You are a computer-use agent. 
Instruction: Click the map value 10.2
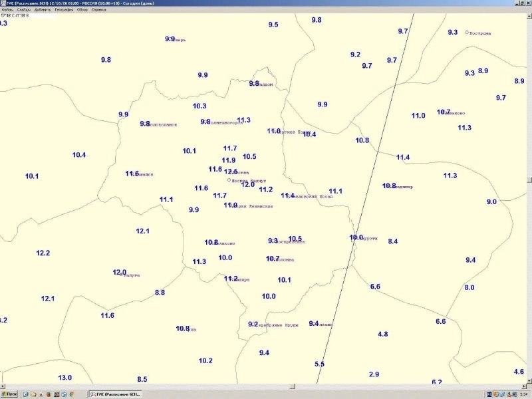click(205, 360)
